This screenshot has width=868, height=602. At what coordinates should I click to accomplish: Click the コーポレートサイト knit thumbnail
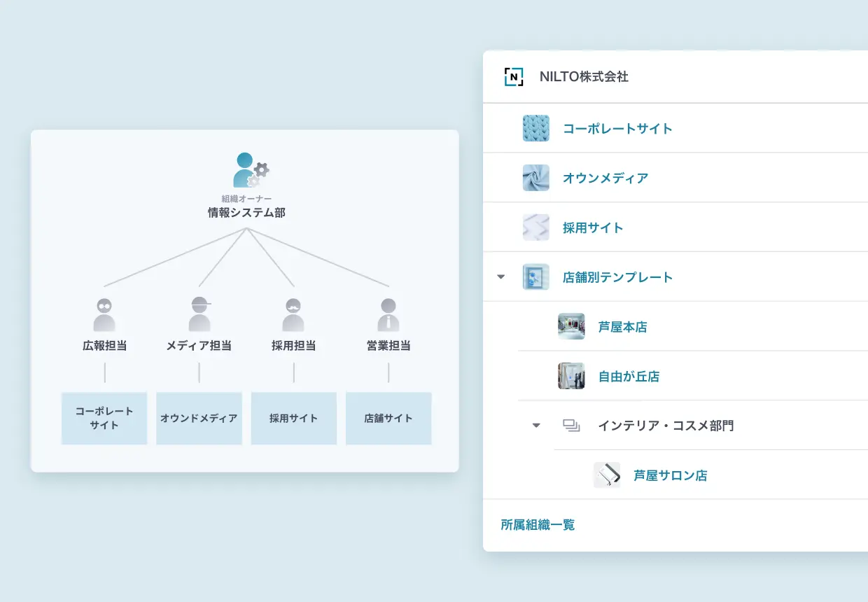coord(536,128)
